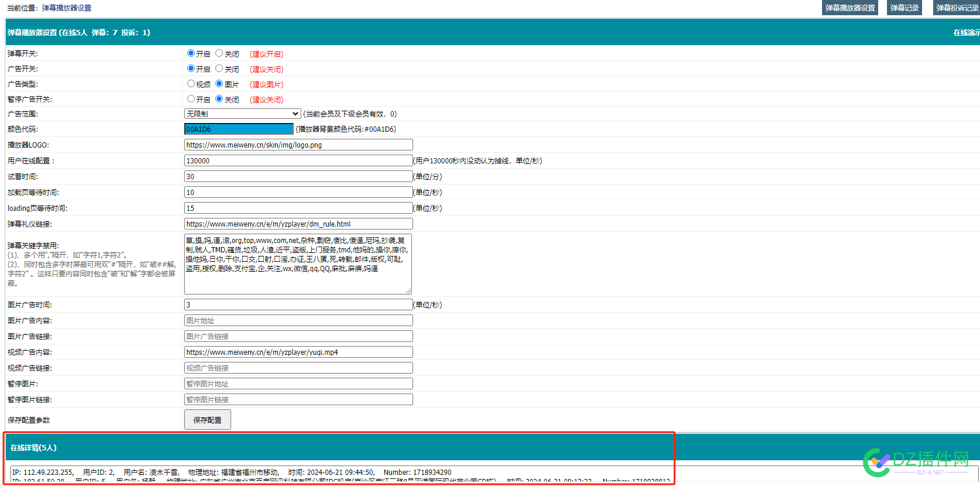Click the (建议图片) hint next to 广告类型
This screenshot has width=980, height=486.
pos(267,84)
